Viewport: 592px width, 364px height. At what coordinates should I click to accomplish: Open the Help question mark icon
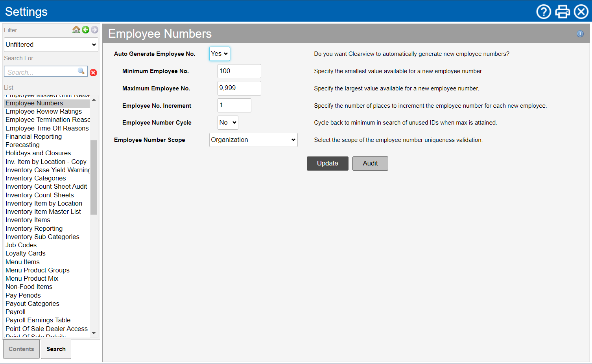click(544, 12)
